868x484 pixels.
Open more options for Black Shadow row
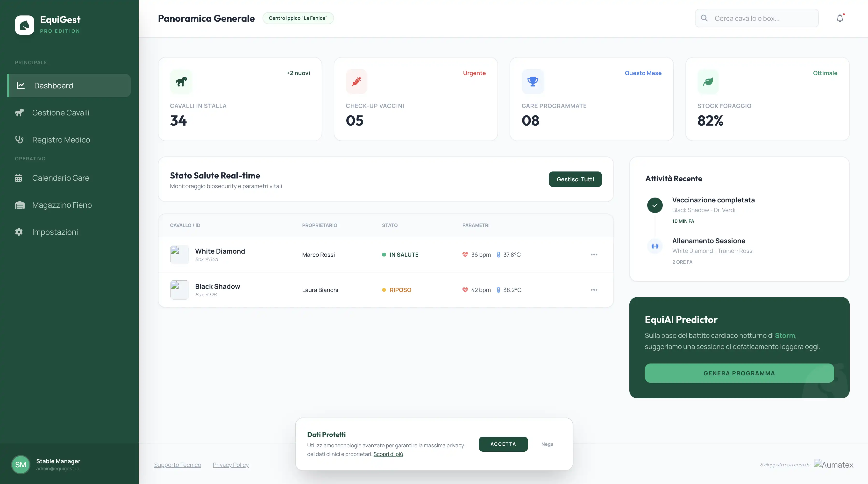pyautogui.click(x=594, y=290)
